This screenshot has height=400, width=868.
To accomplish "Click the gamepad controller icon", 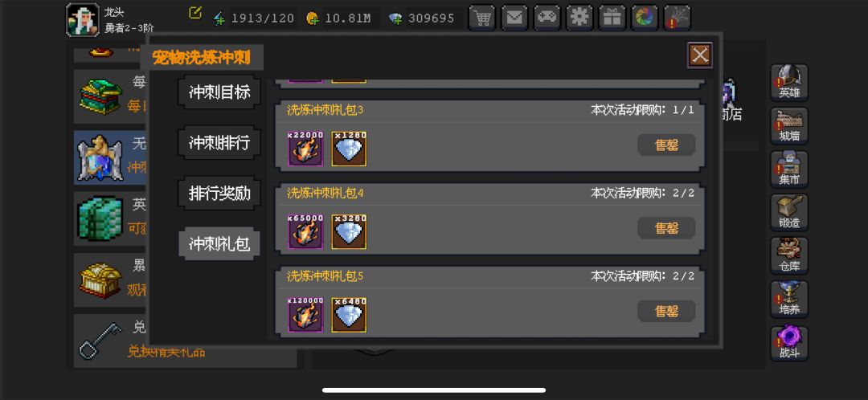I will point(547,18).
